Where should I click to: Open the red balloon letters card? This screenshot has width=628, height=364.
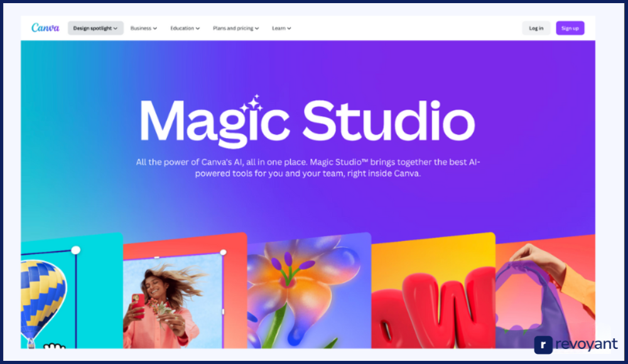click(433, 291)
